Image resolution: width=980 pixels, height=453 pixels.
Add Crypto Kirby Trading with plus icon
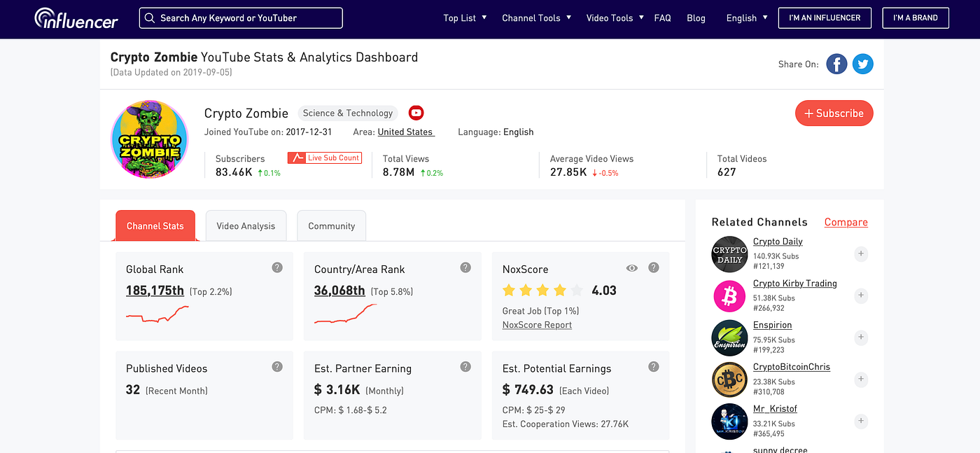(861, 295)
